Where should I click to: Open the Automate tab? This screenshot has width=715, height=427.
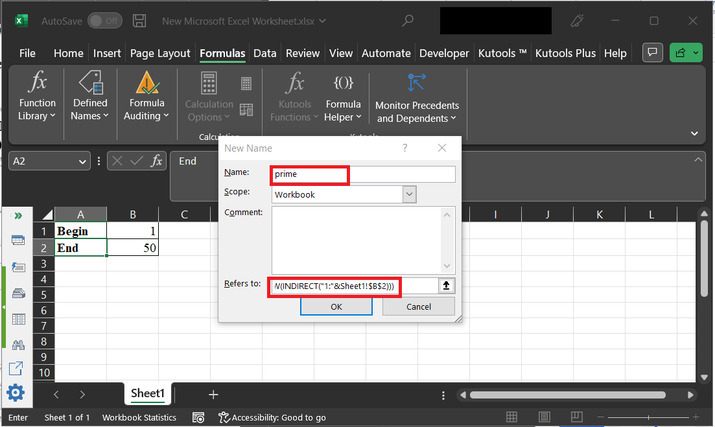tap(386, 53)
